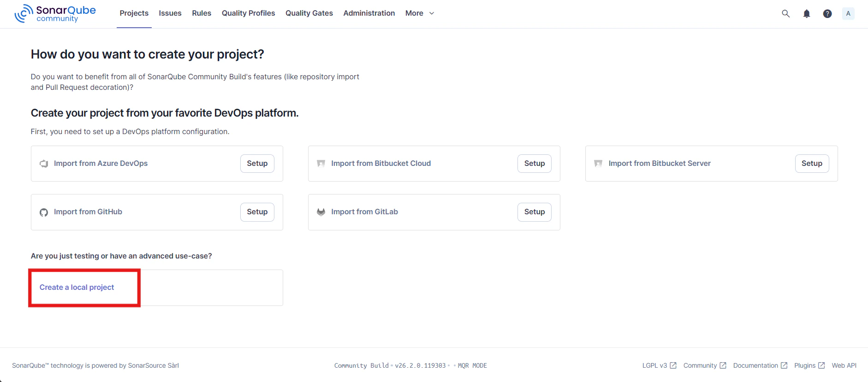Open the Web API footer link
This screenshot has width=868, height=382.
[x=844, y=365]
